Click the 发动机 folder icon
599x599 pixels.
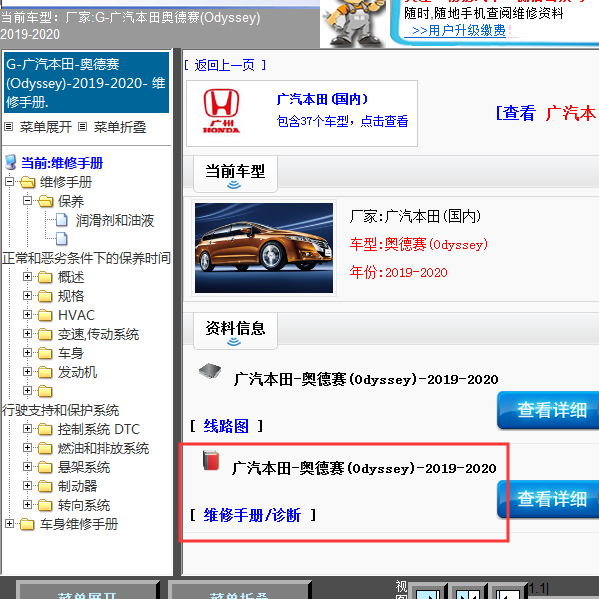(x=45, y=372)
